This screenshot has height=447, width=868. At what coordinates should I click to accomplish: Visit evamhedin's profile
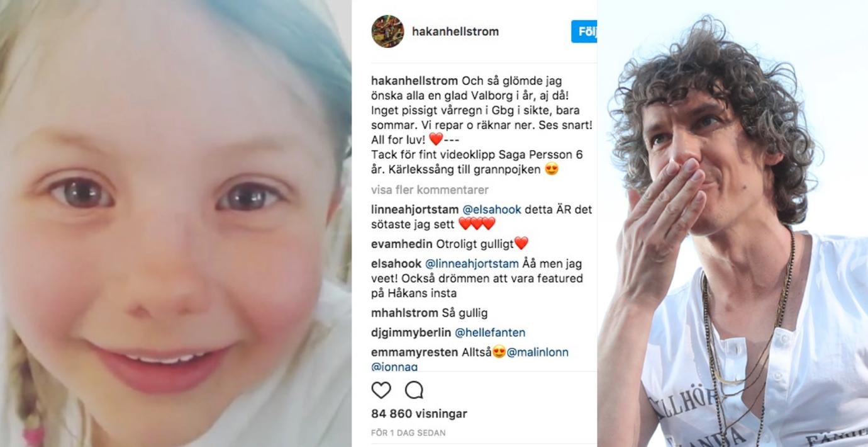[400, 243]
